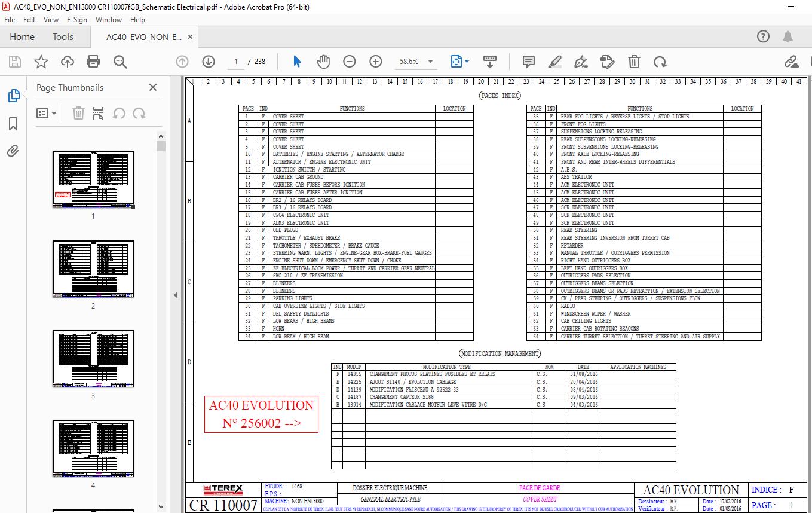Viewport: 812px width, 513px height.
Task: Click the trash icon in the main toolbar
Action: click(x=634, y=62)
